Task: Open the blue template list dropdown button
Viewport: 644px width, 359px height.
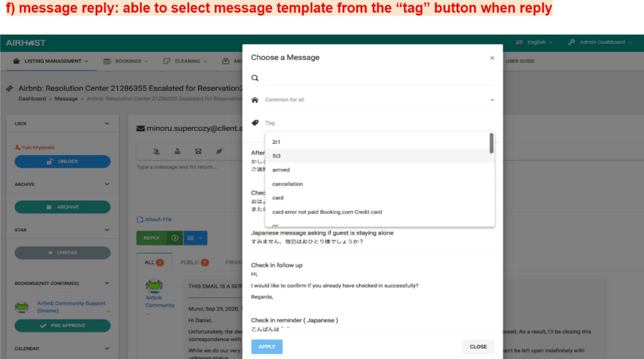Action: [x=195, y=238]
